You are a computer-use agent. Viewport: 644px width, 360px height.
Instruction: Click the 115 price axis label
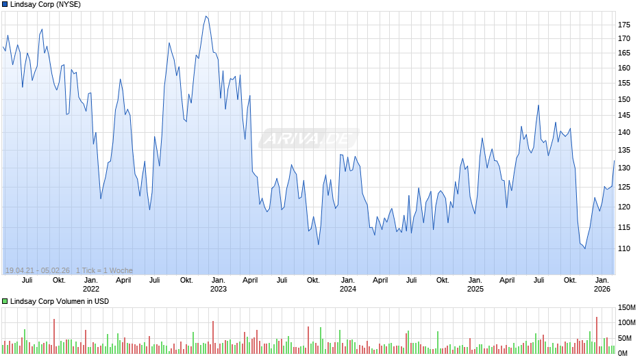(624, 227)
